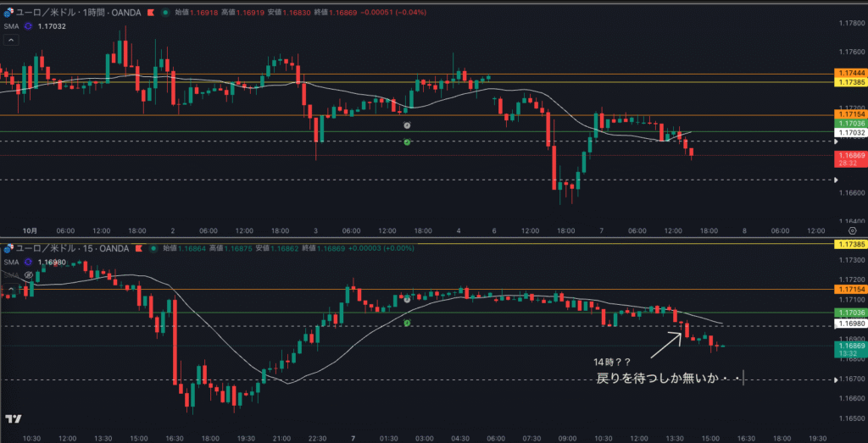Collapse the indicator legend in lower chart
The image size is (868, 443).
(11, 289)
